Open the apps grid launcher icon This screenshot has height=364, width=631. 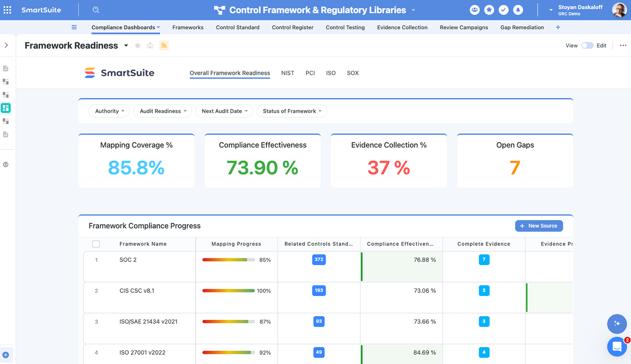click(8, 10)
